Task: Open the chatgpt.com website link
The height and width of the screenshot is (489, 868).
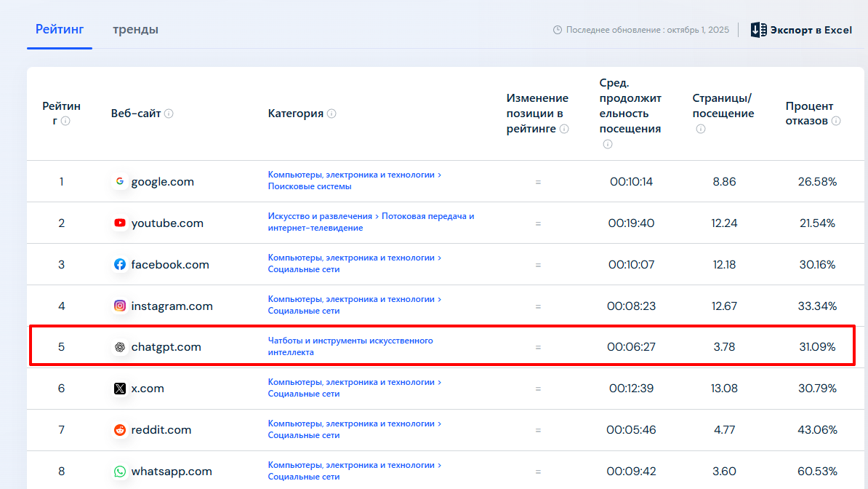Action: point(166,347)
